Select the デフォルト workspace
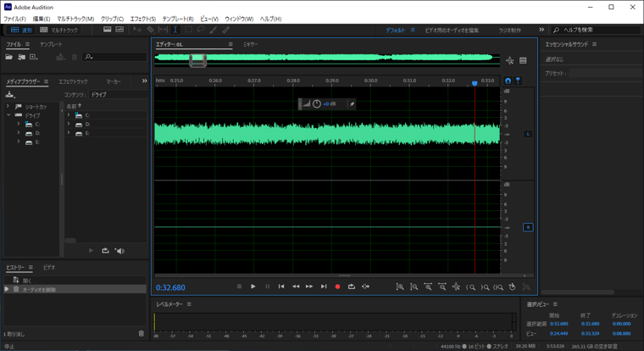644x351 pixels. (x=395, y=30)
